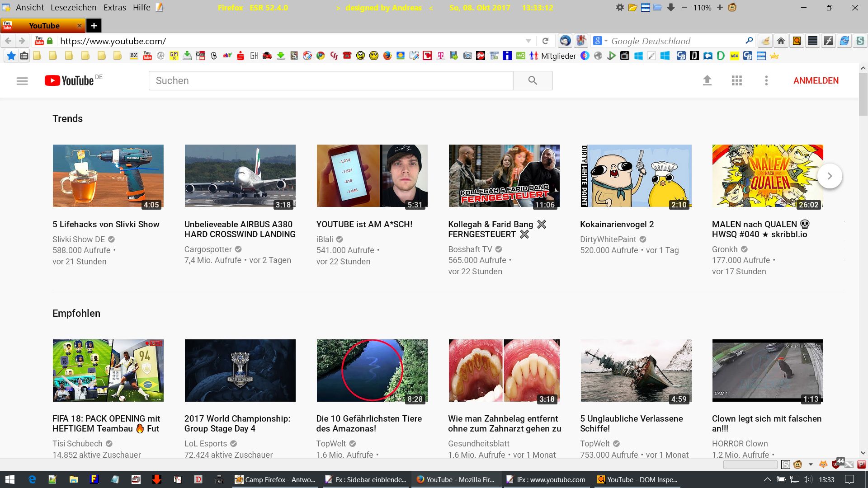
Task: Open the Extras menu
Action: [x=115, y=8]
